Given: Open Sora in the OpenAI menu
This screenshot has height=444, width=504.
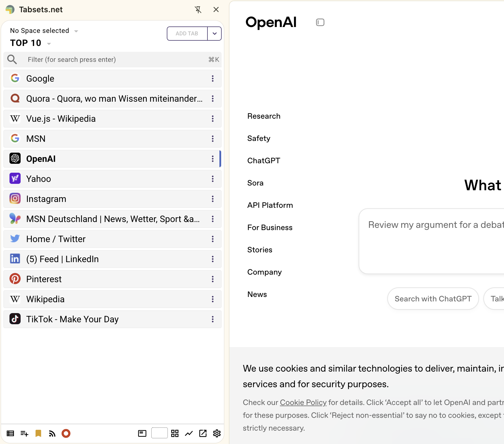Looking at the screenshot, I should coord(255,183).
